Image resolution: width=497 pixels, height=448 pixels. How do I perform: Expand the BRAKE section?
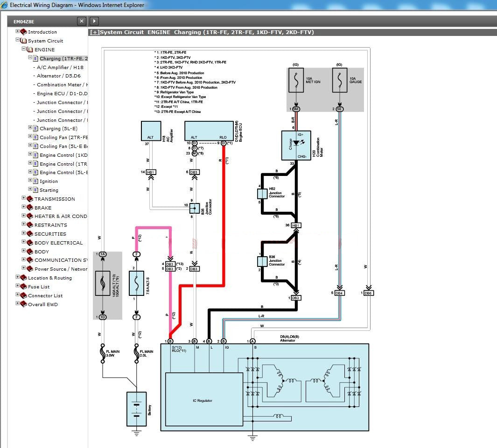24,207
